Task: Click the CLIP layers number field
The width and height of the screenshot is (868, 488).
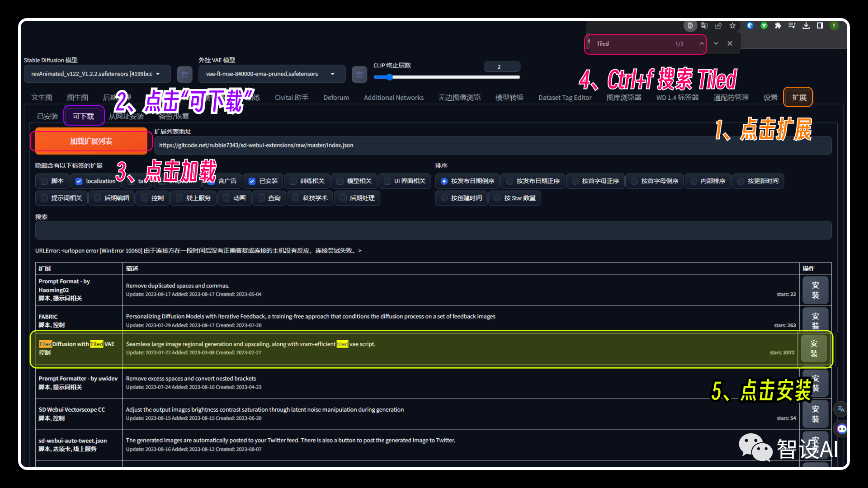Action: click(502, 67)
